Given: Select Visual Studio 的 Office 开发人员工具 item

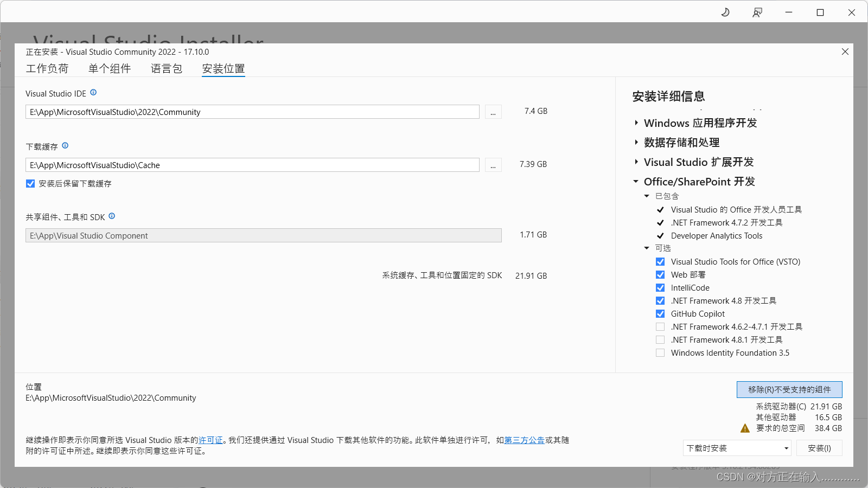Looking at the screenshot, I should (736, 210).
